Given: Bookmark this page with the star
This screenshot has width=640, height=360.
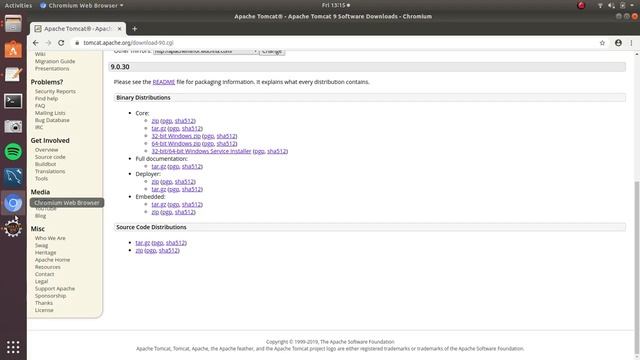Looking at the screenshot, I should [x=602, y=42].
